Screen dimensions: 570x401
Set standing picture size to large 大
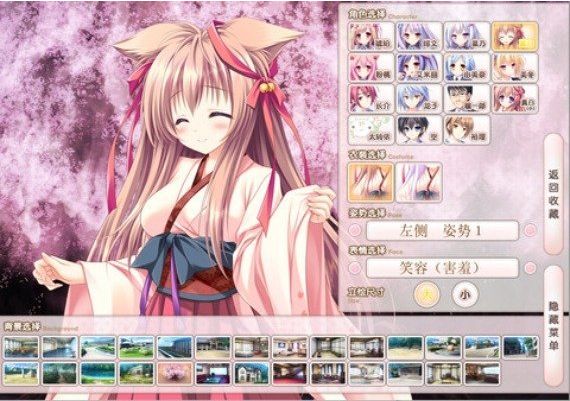click(x=427, y=294)
